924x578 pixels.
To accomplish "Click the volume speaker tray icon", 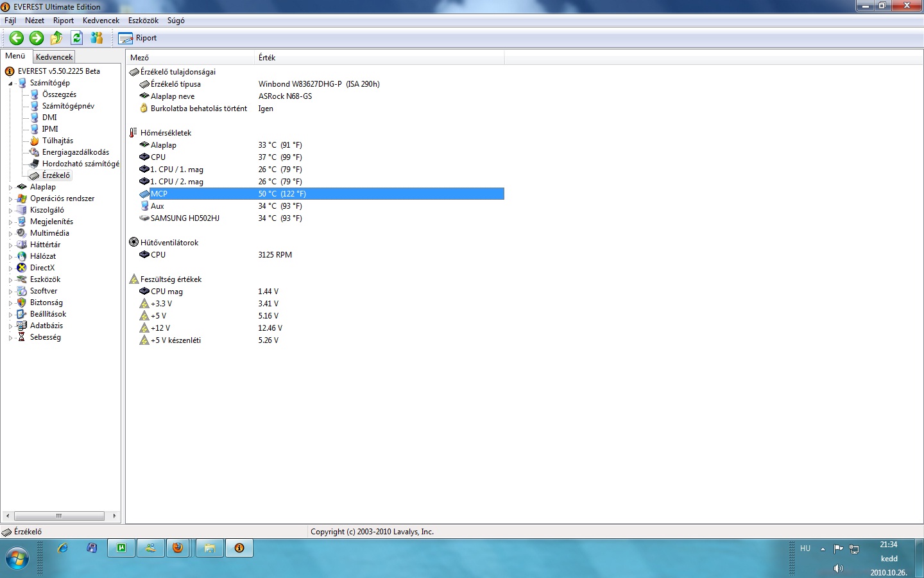I will click(838, 568).
